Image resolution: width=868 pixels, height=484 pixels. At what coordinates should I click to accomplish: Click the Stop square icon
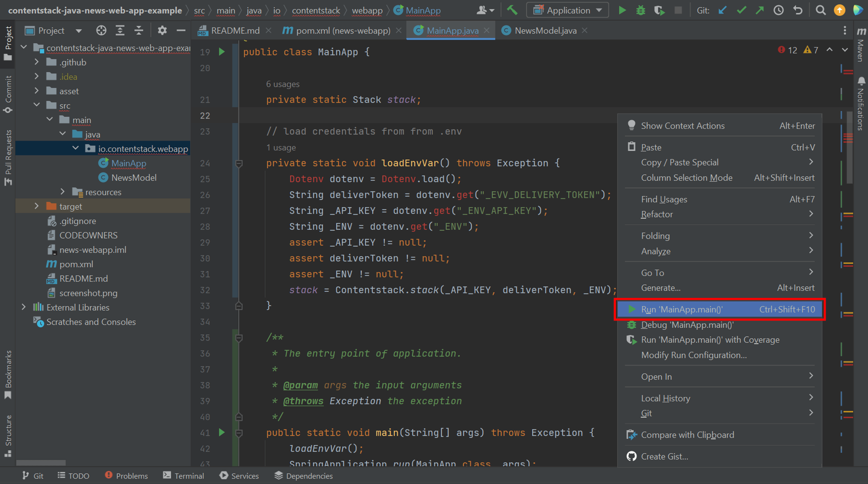678,10
